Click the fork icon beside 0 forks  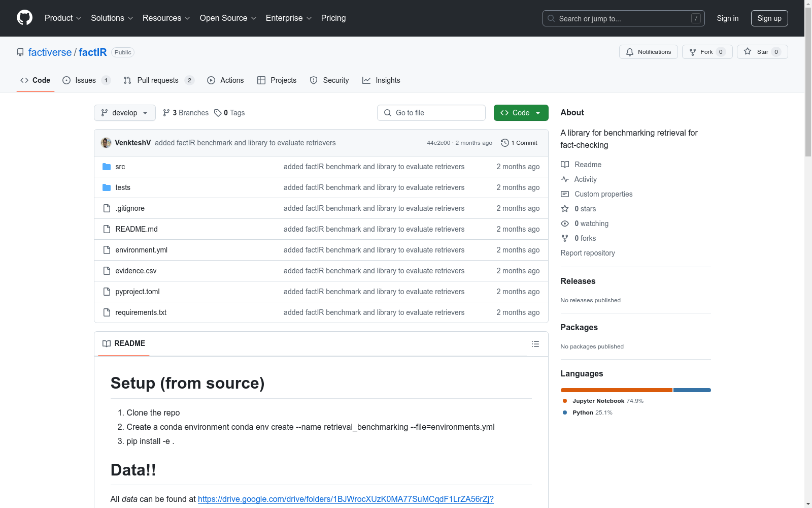565,238
